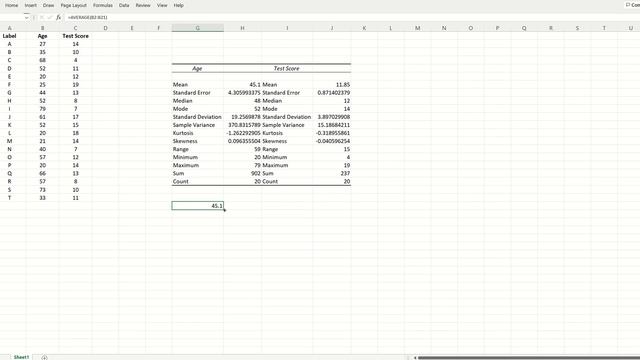This screenshot has height=360, width=640.
Task: Click the Comments icon in top-right corner
Action: (x=633, y=5)
